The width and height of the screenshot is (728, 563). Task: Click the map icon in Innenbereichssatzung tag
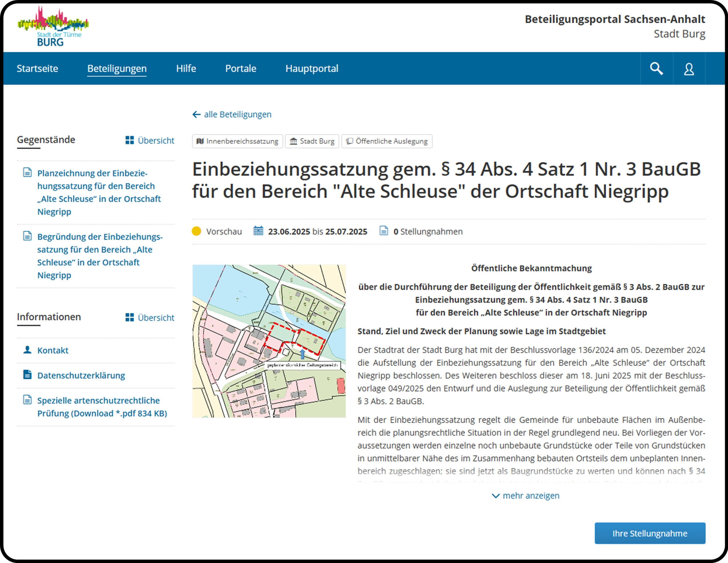[200, 141]
